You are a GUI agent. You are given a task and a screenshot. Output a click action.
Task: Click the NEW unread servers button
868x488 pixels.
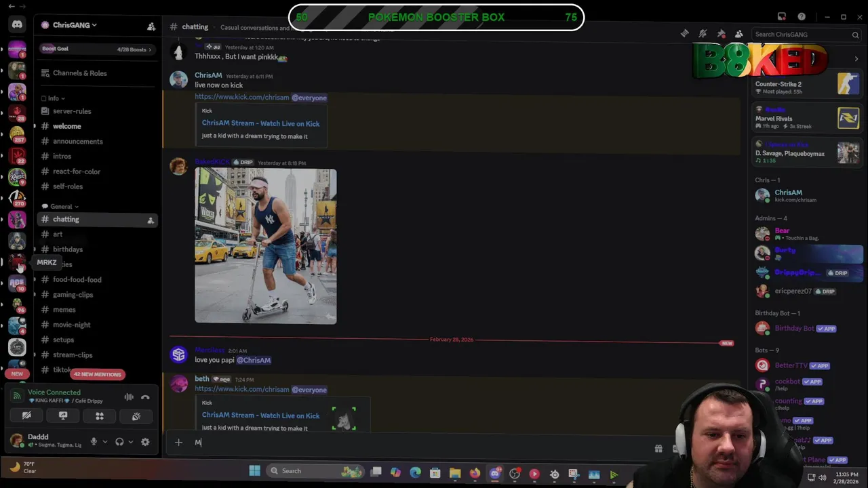point(17,373)
